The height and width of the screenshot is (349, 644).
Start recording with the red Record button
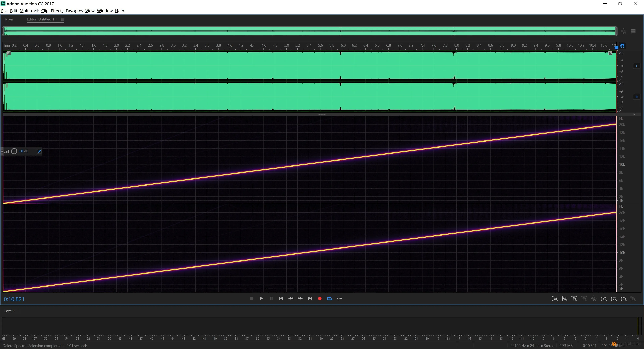tap(320, 298)
